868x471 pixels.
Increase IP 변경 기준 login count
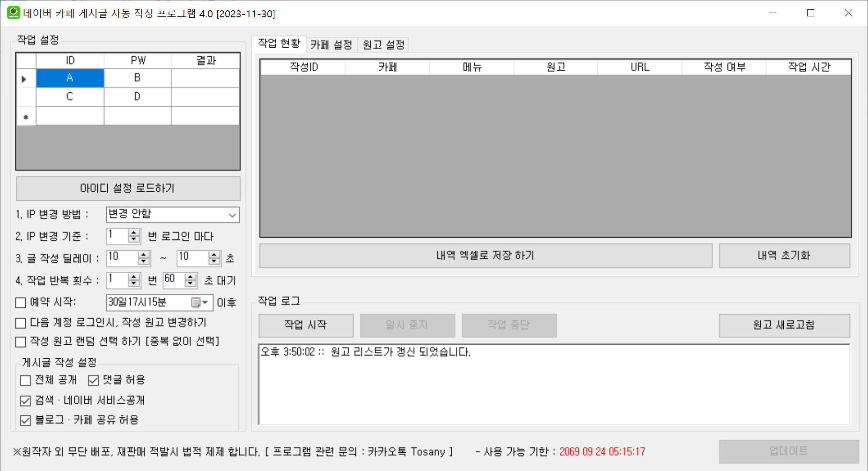tap(134, 232)
